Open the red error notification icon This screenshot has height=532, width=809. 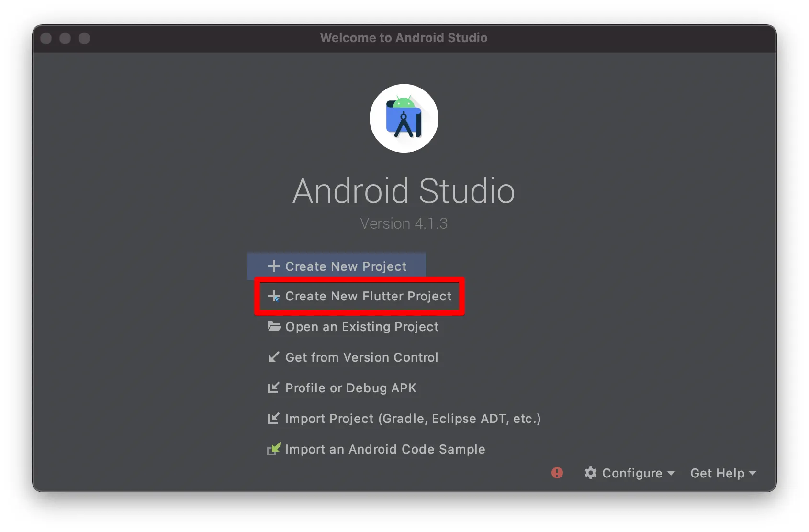coord(557,473)
